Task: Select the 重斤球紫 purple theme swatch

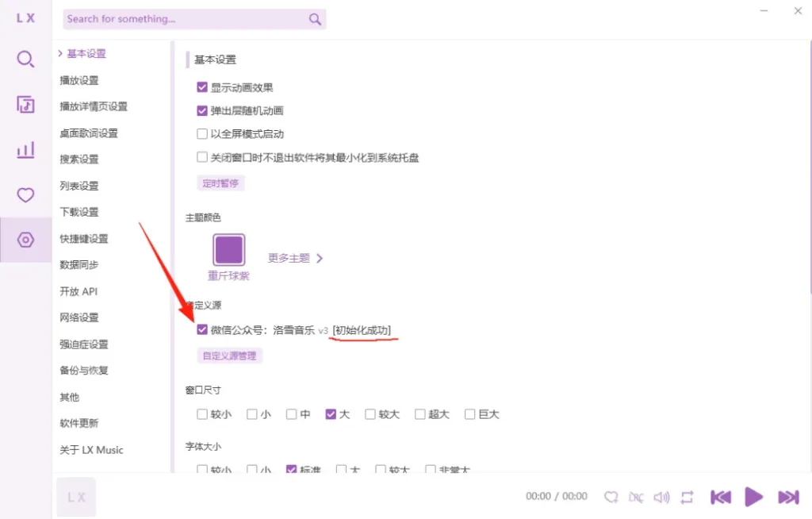Action: coord(229,249)
